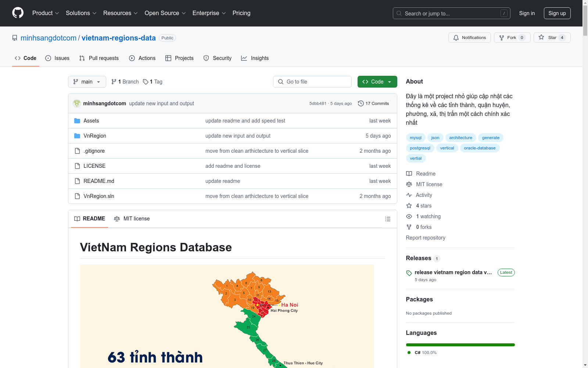Click the Go to file input
The width and height of the screenshot is (588, 368).
[x=312, y=82]
